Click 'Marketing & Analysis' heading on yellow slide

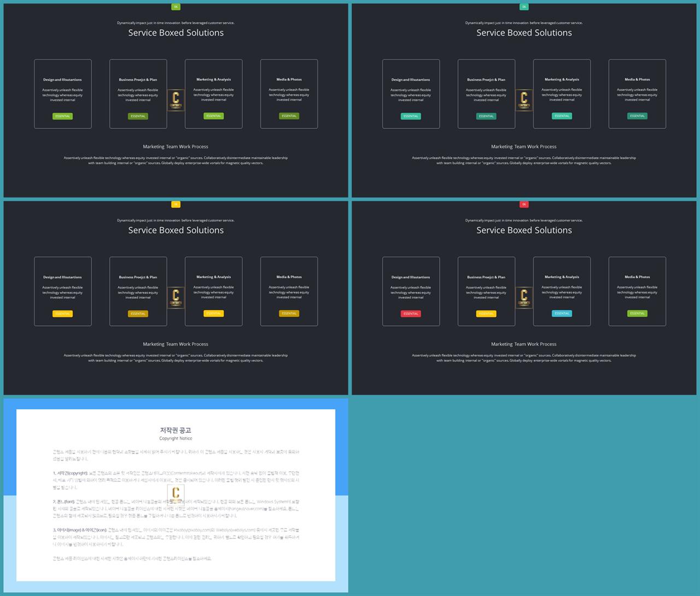pos(213,277)
